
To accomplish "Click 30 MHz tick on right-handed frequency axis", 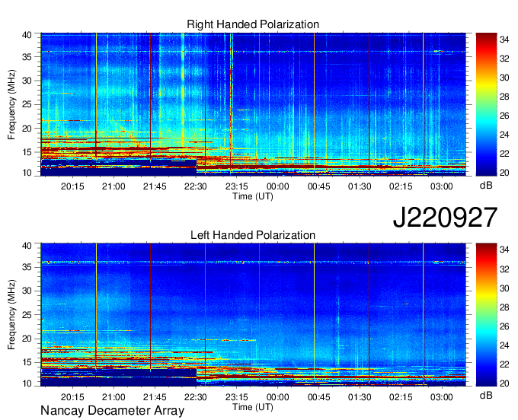I will pos(27,81).
